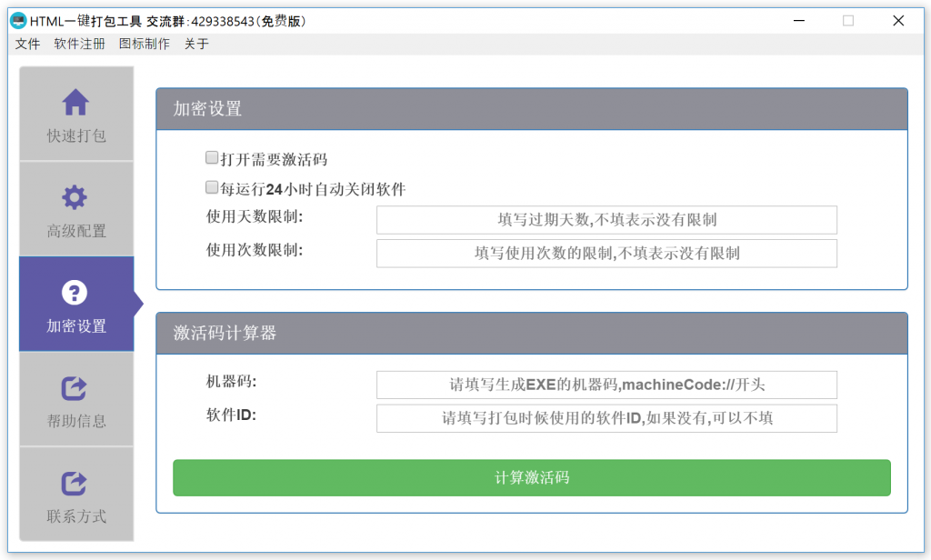Focus the 机器码 input field
Screen dimensions: 931x560
[606, 385]
